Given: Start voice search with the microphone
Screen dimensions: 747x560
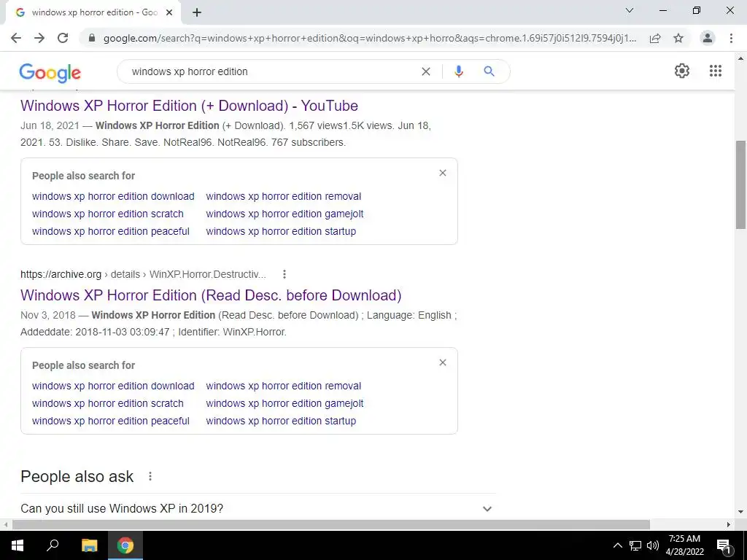Looking at the screenshot, I should (458, 71).
